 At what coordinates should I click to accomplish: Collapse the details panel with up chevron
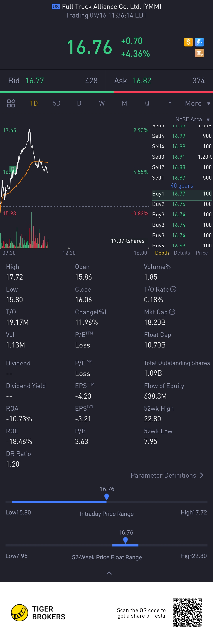(109, 573)
